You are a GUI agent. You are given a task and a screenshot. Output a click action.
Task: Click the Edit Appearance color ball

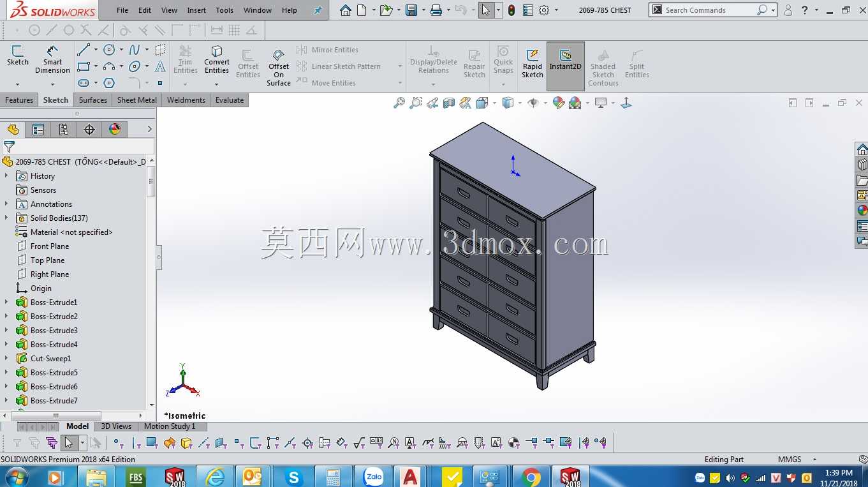(x=559, y=103)
